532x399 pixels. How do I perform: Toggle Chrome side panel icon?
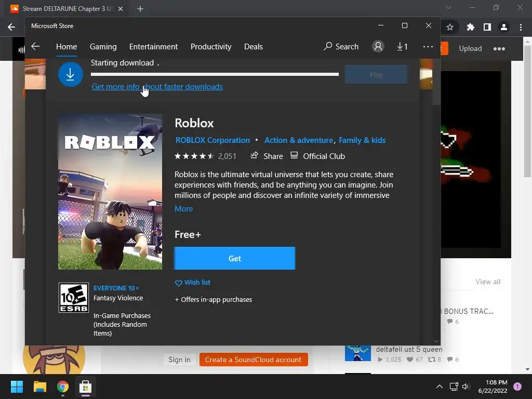[487, 27]
